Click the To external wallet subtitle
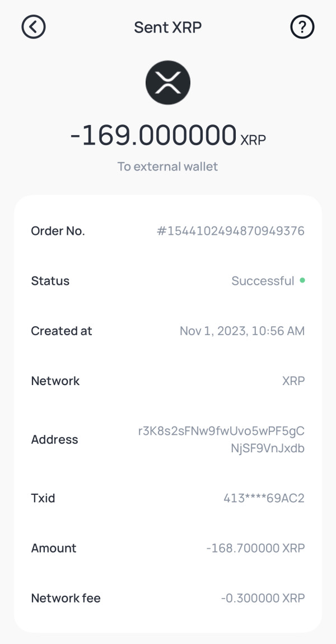 point(168,166)
